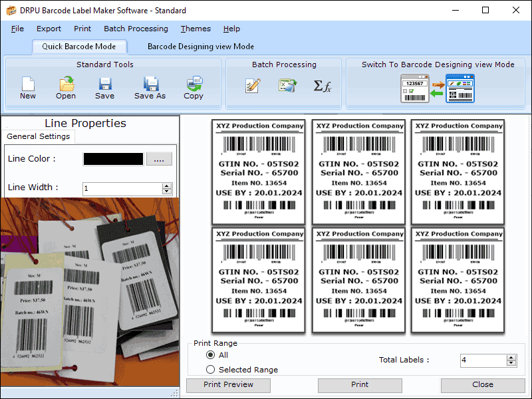
Task: Click the Print Range group label
Action: tap(215, 343)
